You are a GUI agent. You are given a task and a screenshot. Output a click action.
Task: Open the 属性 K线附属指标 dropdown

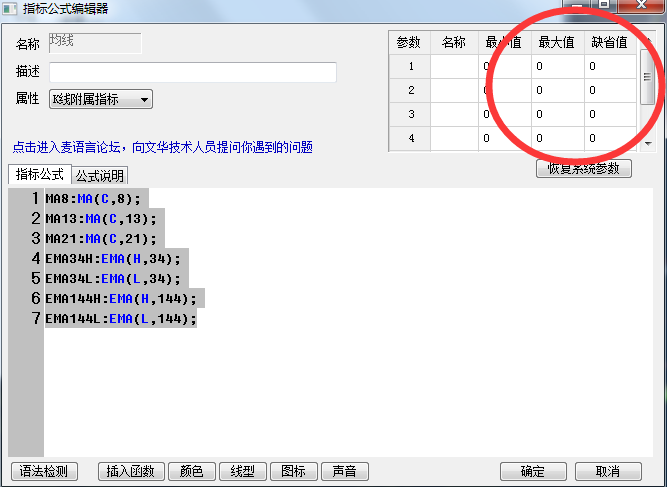click(x=100, y=99)
